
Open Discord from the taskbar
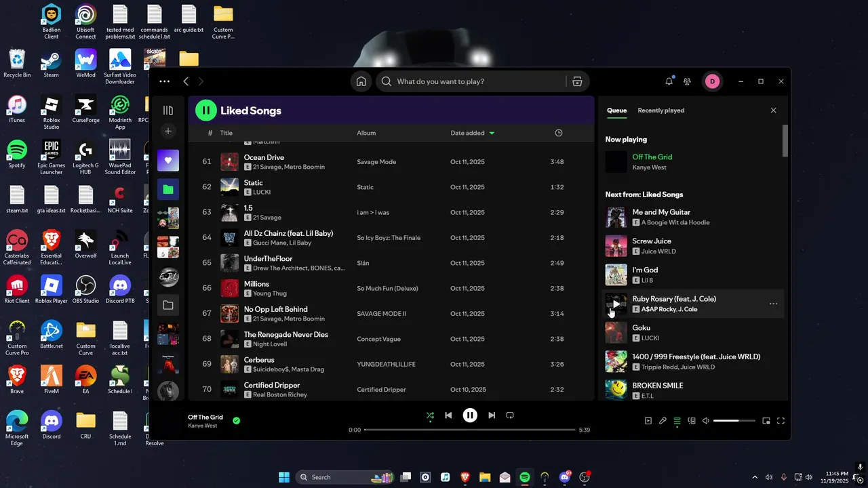(564, 477)
